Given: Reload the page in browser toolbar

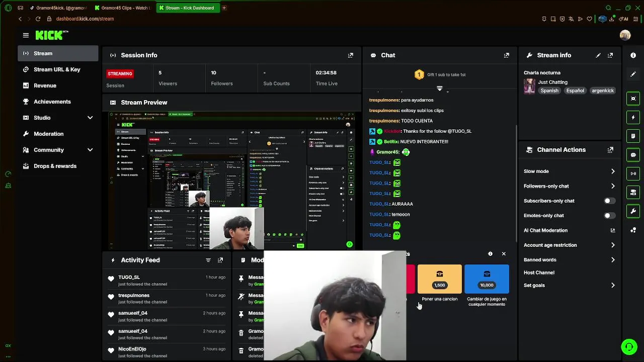Looking at the screenshot, I should tap(38, 19).
